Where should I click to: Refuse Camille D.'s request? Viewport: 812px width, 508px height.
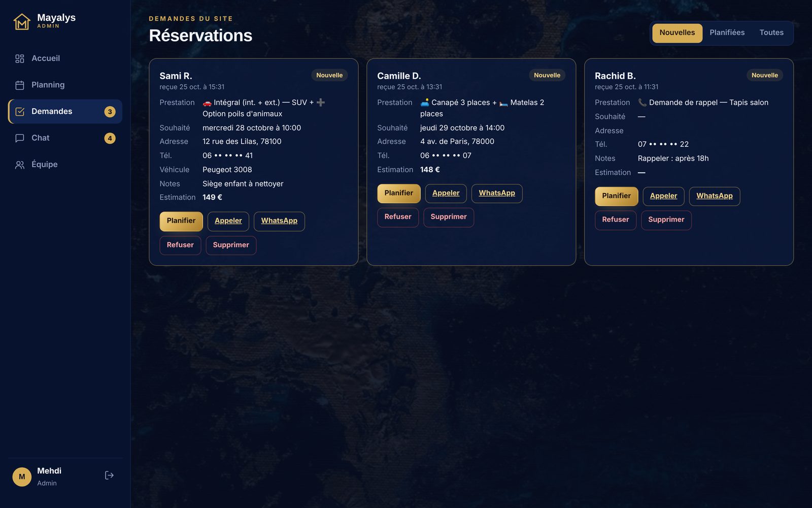[398, 217]
